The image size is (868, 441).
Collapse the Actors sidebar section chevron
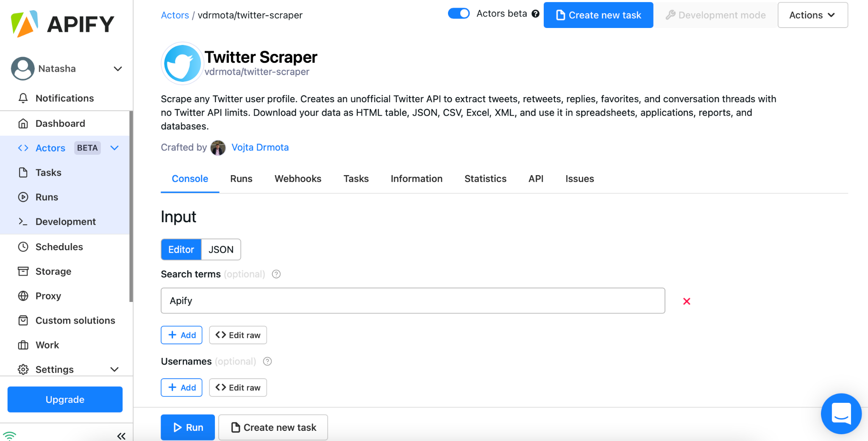pos(114,148)
